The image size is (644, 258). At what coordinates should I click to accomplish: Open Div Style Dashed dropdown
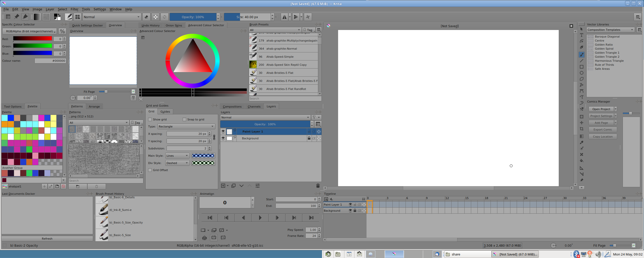click(177, 163)
